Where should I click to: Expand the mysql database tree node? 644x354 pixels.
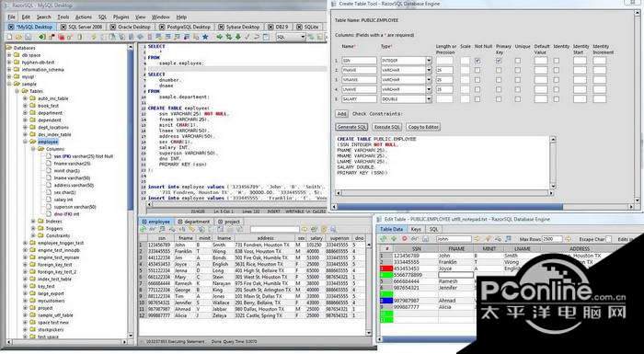tap(9, 77)
